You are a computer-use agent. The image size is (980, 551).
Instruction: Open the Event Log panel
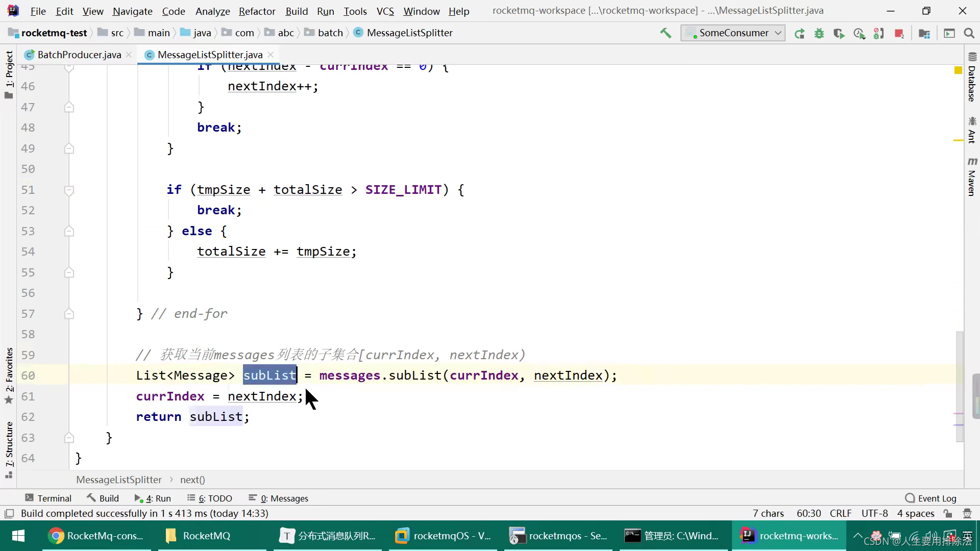[x=931, y=498]
